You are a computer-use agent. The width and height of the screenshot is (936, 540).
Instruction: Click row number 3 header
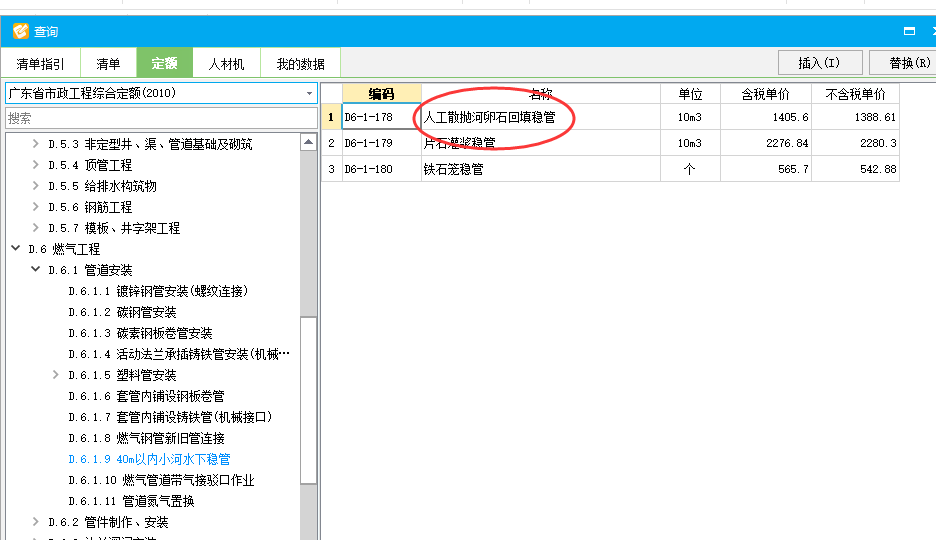click(331, 169)
